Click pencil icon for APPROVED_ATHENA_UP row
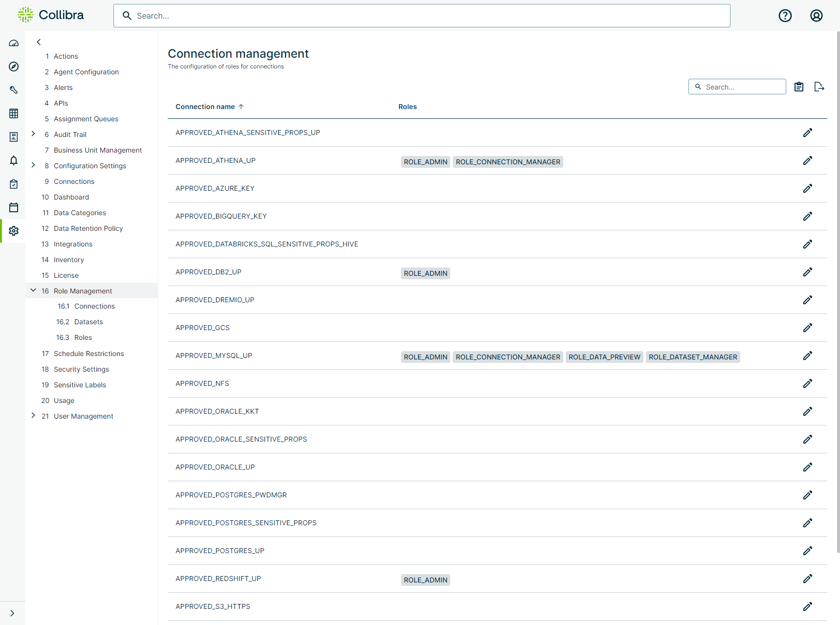 pos(807,160)
